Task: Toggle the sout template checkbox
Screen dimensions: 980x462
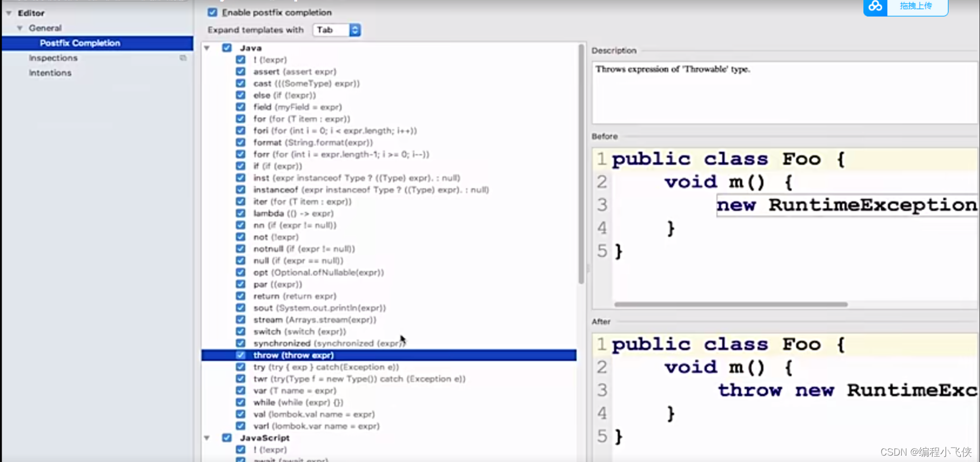Action: [241, 308]
